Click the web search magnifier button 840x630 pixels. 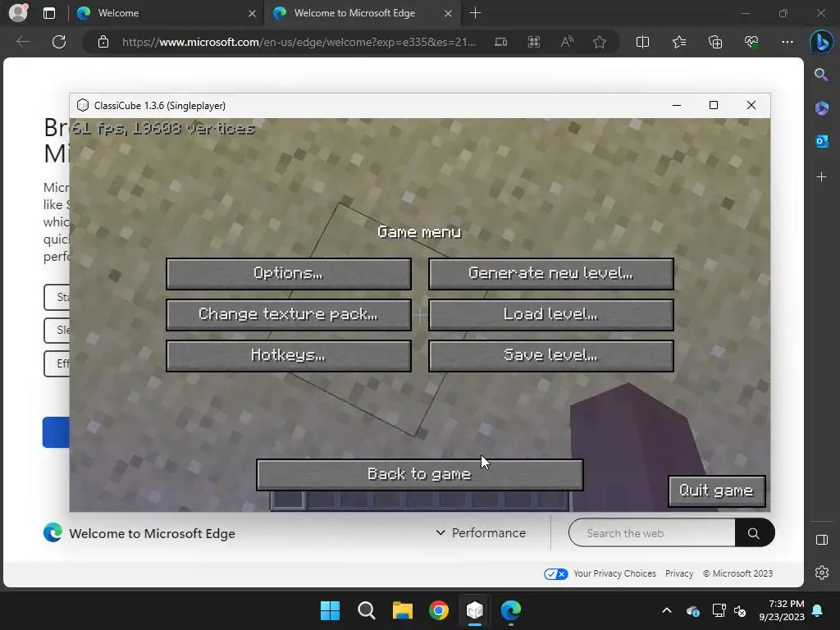coord(754,533)
